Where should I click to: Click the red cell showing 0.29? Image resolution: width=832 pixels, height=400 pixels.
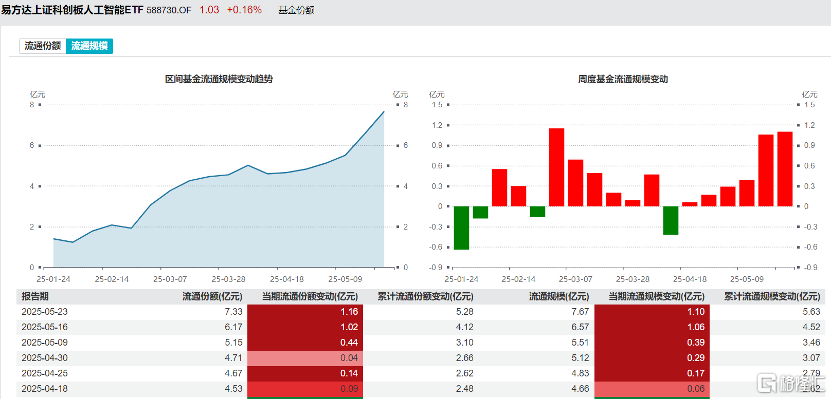click(x=652, y=358)
